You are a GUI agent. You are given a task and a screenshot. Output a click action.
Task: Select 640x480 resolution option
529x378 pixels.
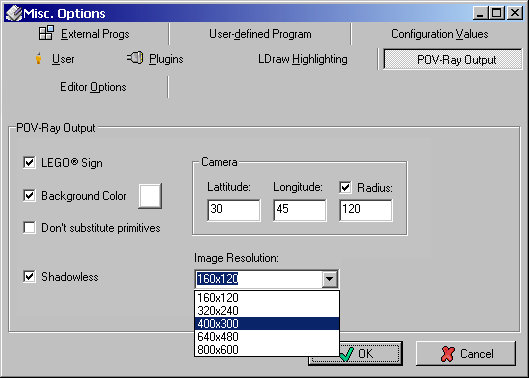point(267,336)
